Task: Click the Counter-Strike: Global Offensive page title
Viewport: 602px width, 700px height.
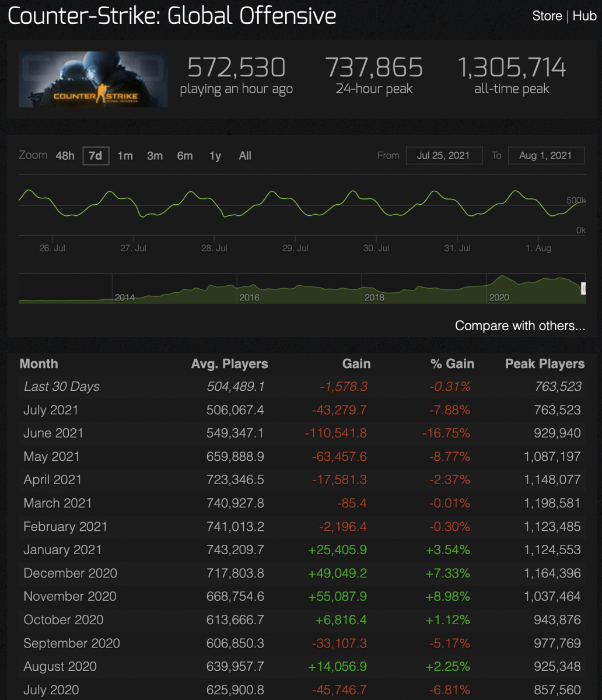Action: coord(172,16)
